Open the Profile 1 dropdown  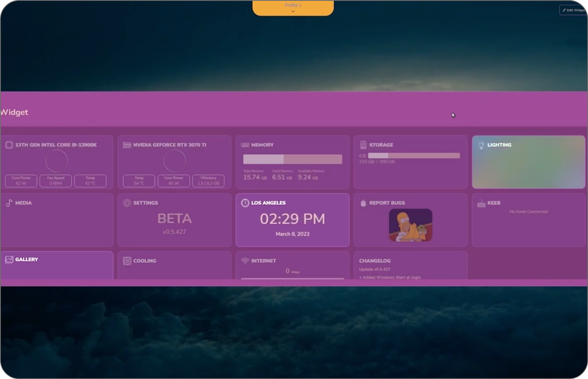293,8
